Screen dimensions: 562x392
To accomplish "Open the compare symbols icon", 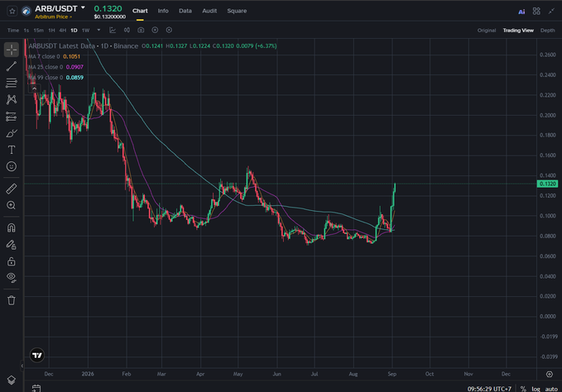I will (x=127, y=30).
